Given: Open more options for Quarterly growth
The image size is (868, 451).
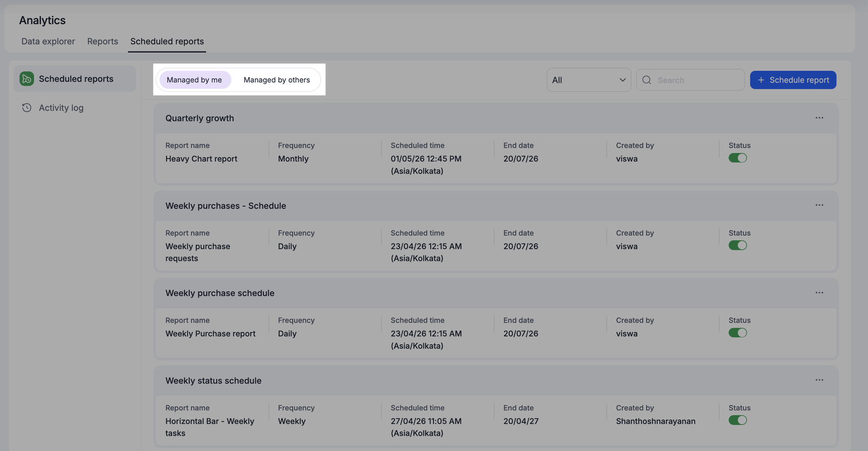Looking at the screenshot, I should [x=819, y=118].
